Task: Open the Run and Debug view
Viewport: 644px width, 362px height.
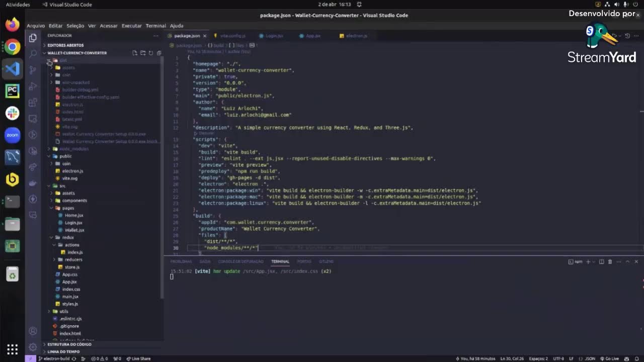Action: [x=33, y=86]
